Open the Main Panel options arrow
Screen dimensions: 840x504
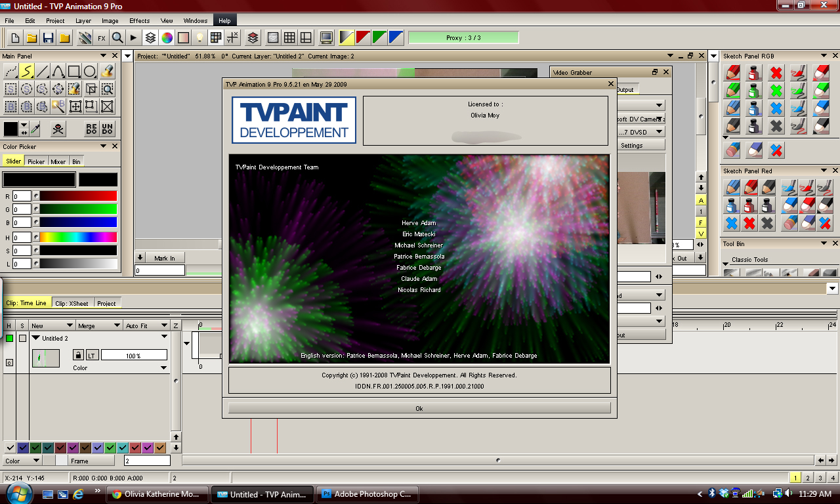point(103,56)
